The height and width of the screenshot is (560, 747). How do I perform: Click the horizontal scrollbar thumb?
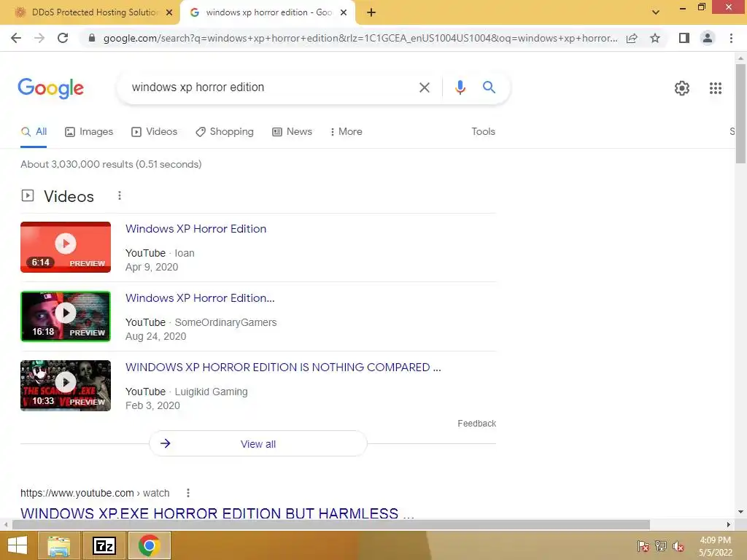pos(331,525)
